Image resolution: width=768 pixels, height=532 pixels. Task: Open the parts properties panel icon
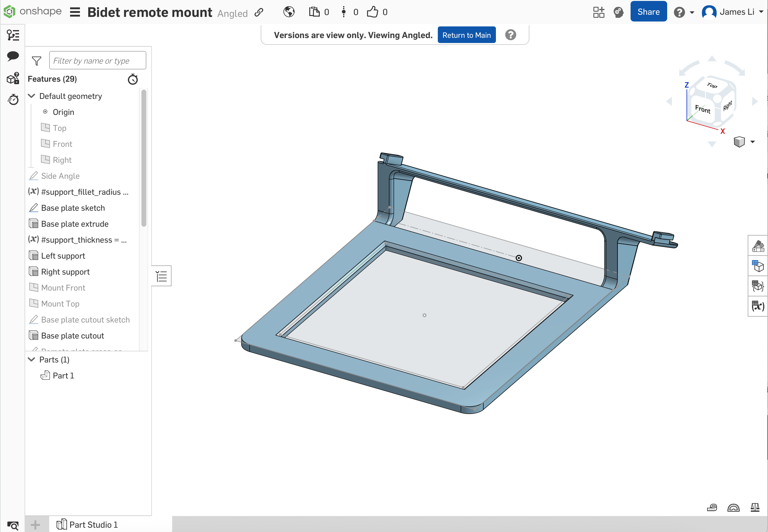tap(13, 78)
